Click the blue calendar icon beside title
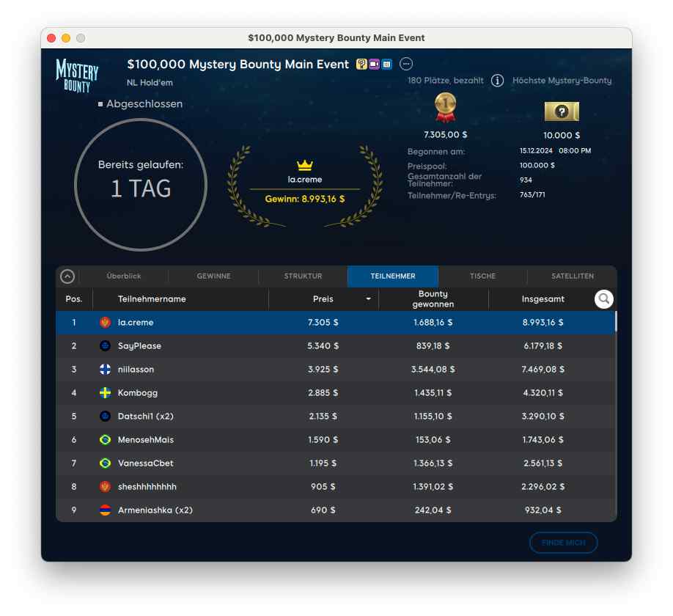This screenshot has height=616, width=673. coord(386,65)
